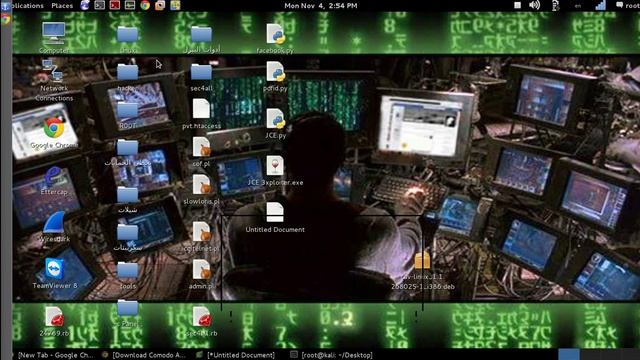Viewport: 640px width, 360px height.
Task: Click the Iceweasel globe launcher in top panel
Action: pos(85,5)
